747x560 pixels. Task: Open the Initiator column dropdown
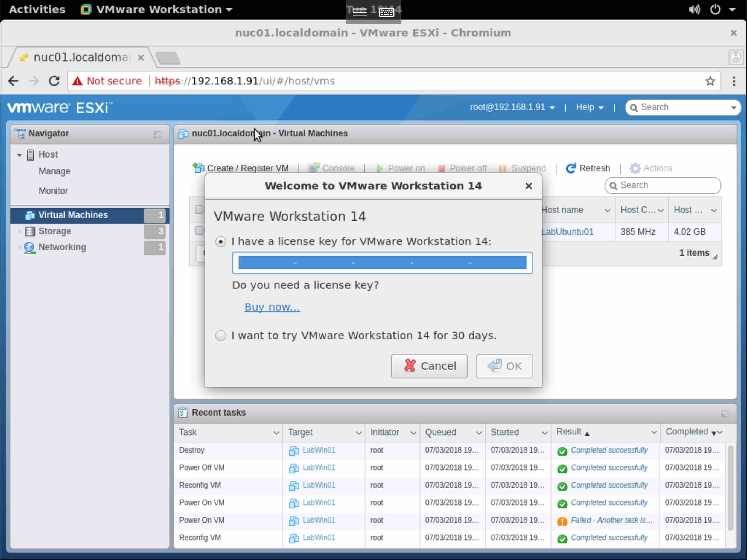coord(413,433)
